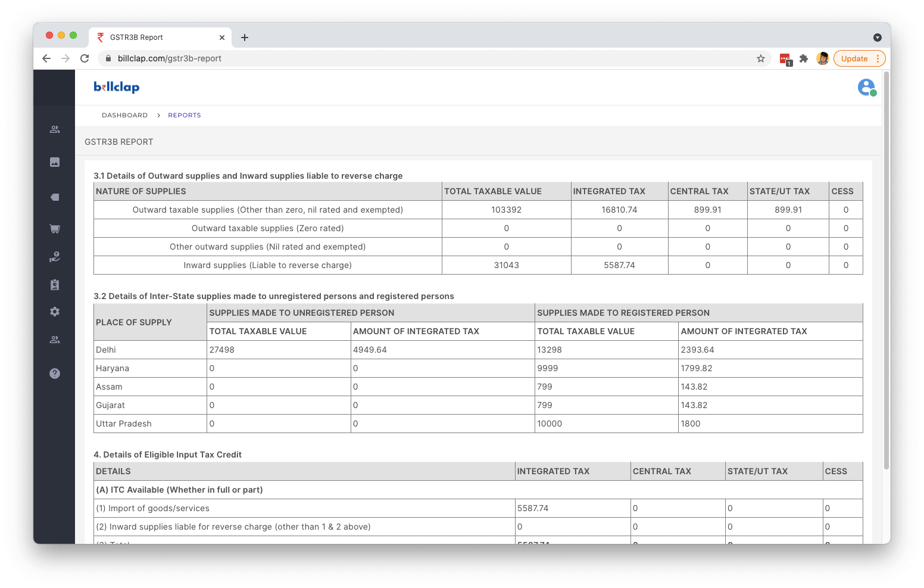924x588 pixels.
Task: Select the GSTR3B Report browser tab
Action: click(160, 38)
